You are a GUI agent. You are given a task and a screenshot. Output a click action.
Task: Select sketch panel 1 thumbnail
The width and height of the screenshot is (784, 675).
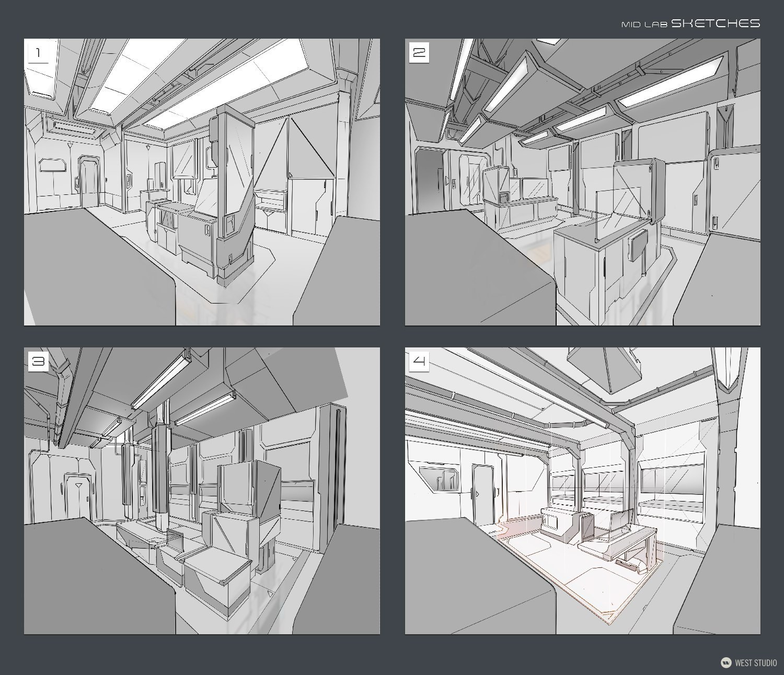coord(202,182)
